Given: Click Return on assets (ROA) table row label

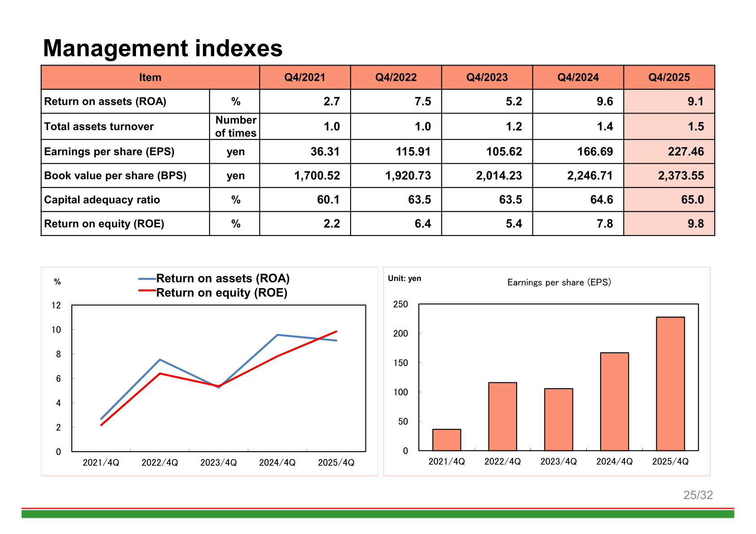Looking at the screenshot, I should (x=105, y=101).
